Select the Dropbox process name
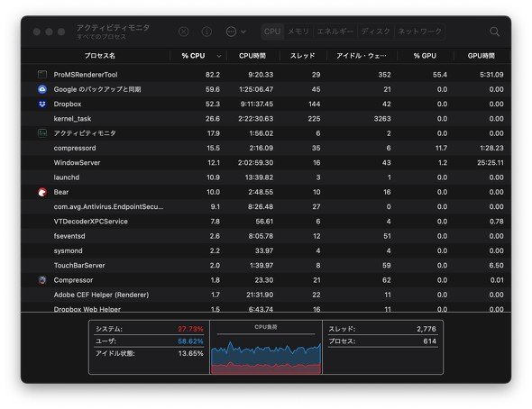This screenshot has height=409, width=532. click(x=68, y=104)
